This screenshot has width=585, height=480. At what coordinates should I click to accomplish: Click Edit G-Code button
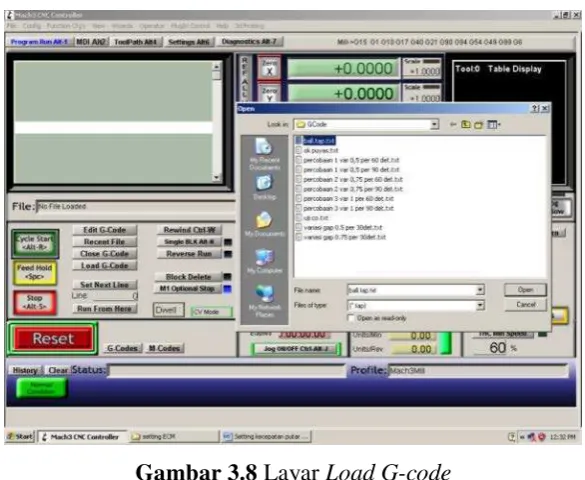[104, 230]
